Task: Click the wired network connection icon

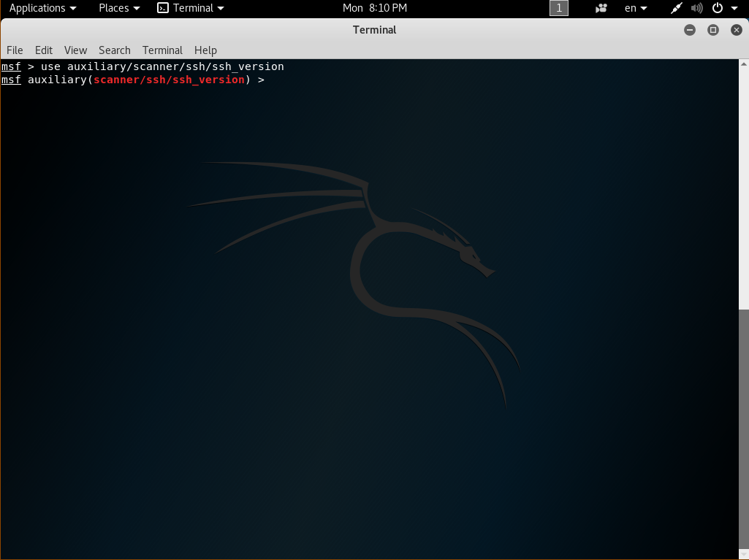Action: point(676,8)
